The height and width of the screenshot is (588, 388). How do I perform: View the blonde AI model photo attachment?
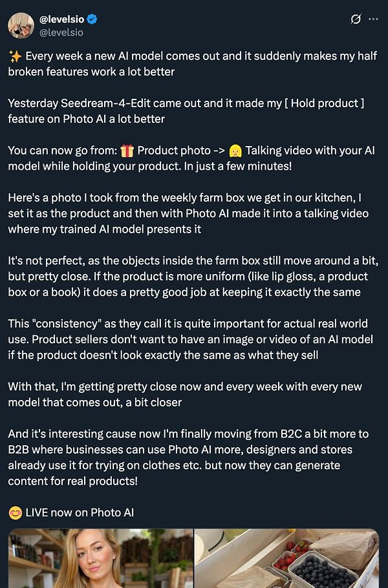(97, 559)
